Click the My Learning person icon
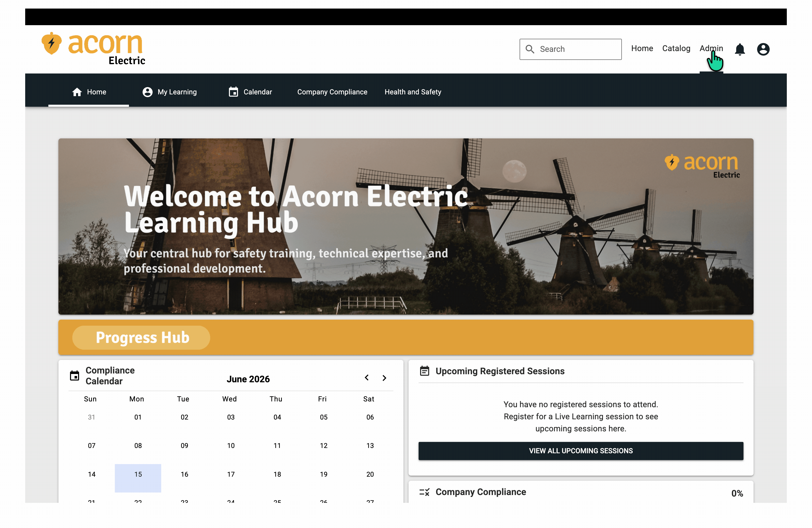This screenshot has width=812, height=528. coord(147,92)
